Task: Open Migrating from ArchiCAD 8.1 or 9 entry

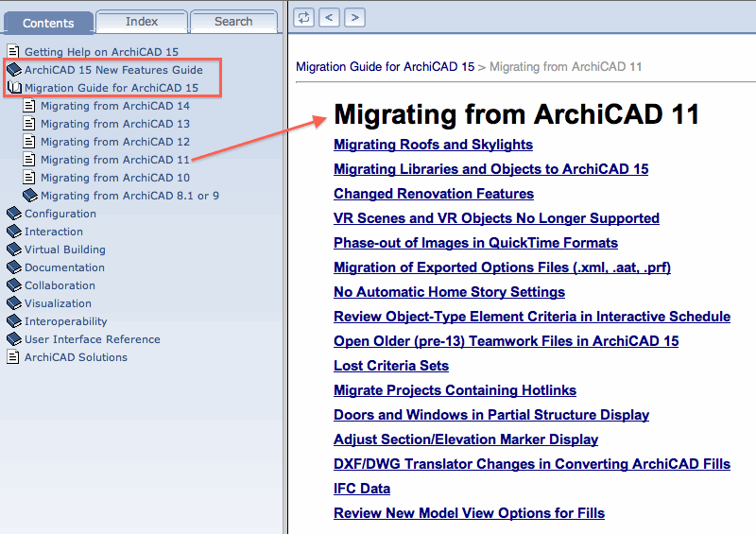Action: 129,196
